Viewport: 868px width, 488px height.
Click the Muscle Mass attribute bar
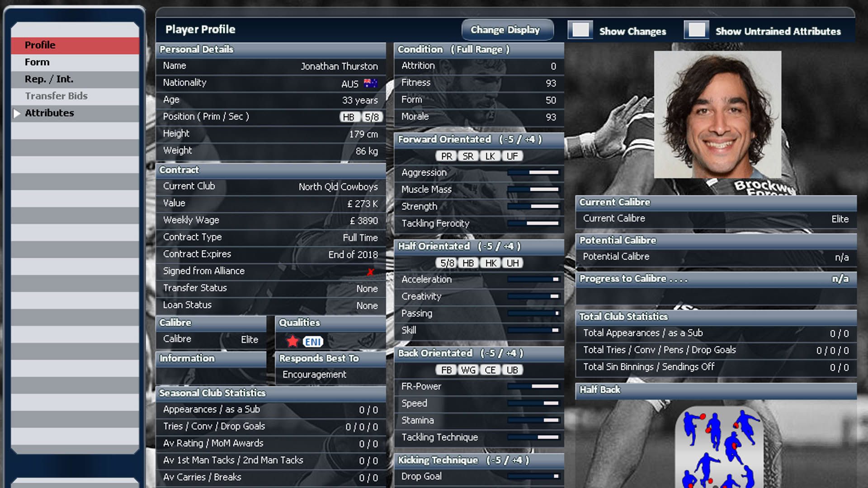(533, 189)
